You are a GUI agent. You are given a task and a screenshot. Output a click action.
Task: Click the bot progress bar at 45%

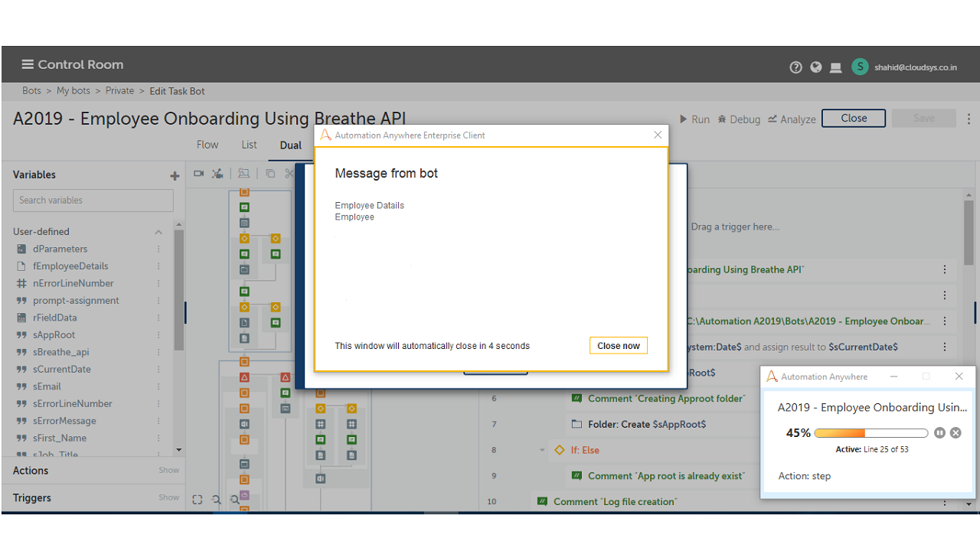(871, 433)
